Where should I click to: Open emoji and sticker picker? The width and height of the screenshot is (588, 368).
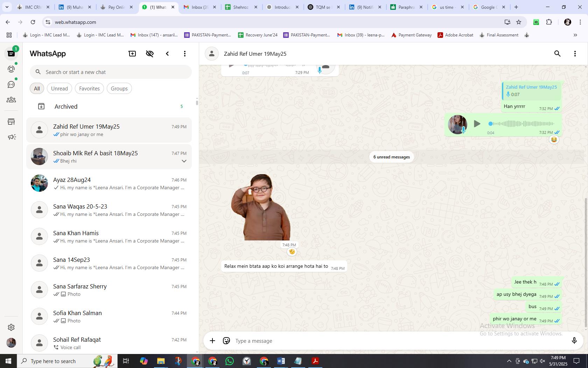pos(226,341)
